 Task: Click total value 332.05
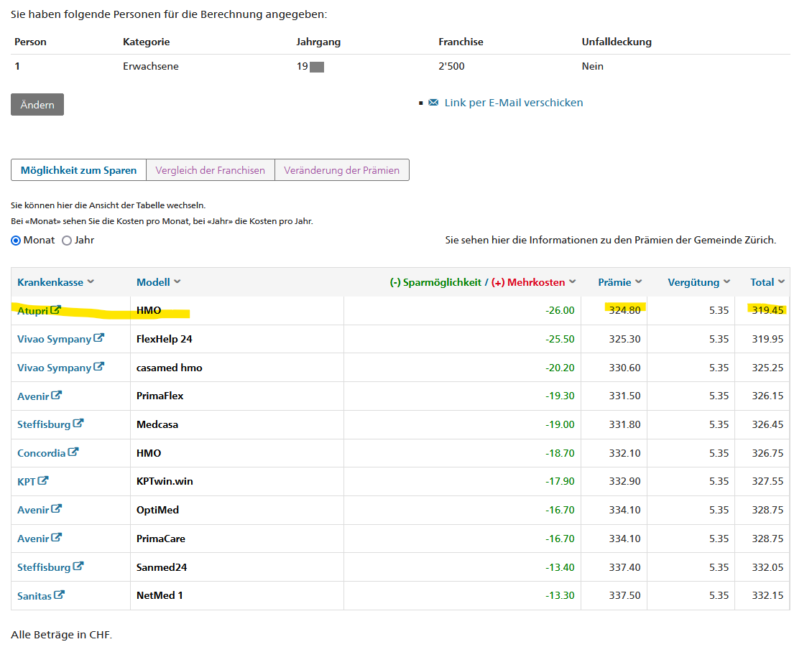pyautogui.click(x=767, y=567)
